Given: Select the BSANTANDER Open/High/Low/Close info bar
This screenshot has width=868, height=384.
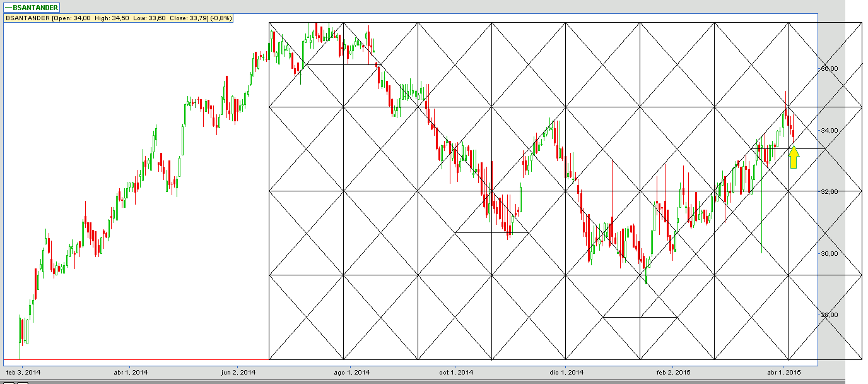Looking at the screenshot, I should tap(119, 18).
